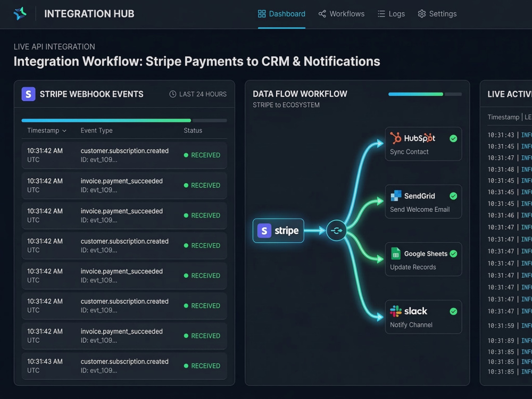The image size is (532, 399).
Task: Click the Stripe S icon in webhook panel header
Action: [x=29, y=94]
